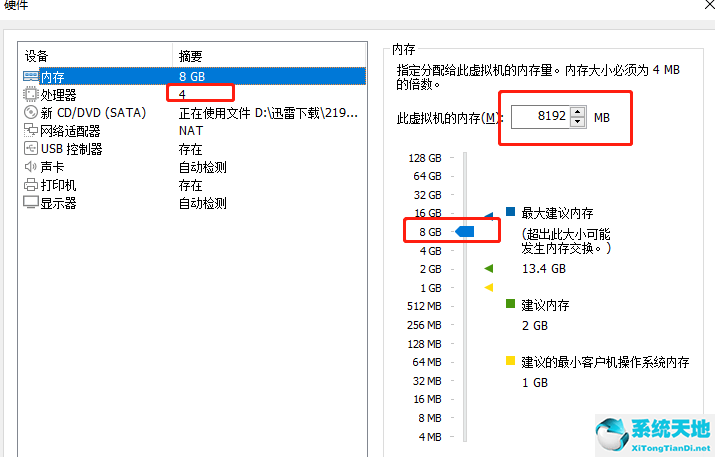
Task: Click the 16 GB slider scale label
Action: 428,213
